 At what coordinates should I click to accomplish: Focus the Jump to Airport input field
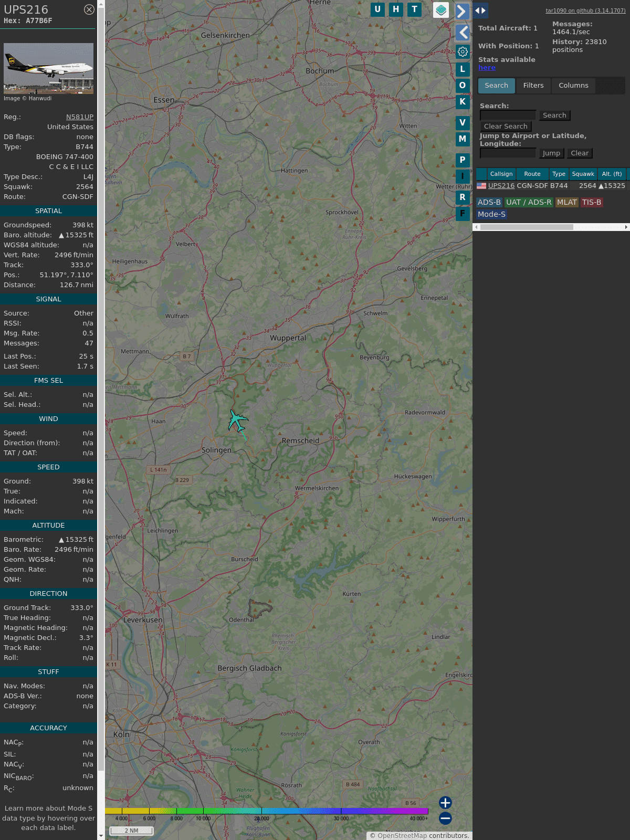pyautogui.click(x=508, y=153)
